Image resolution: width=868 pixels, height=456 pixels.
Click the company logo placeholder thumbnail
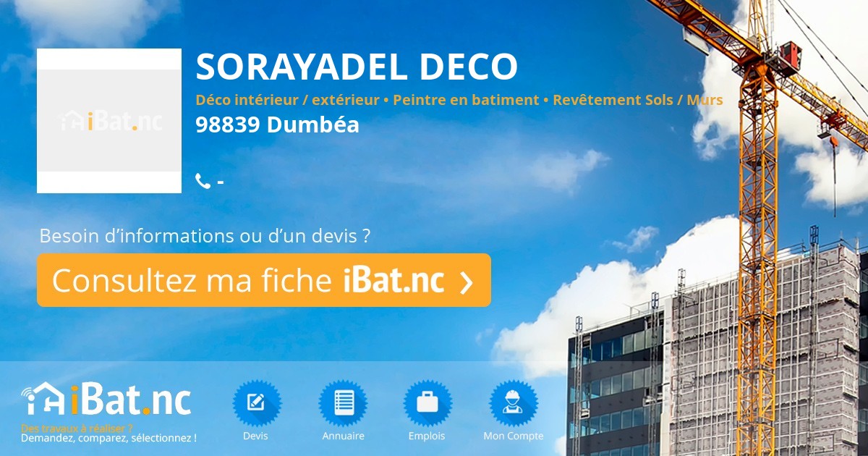tap(109, 121)
